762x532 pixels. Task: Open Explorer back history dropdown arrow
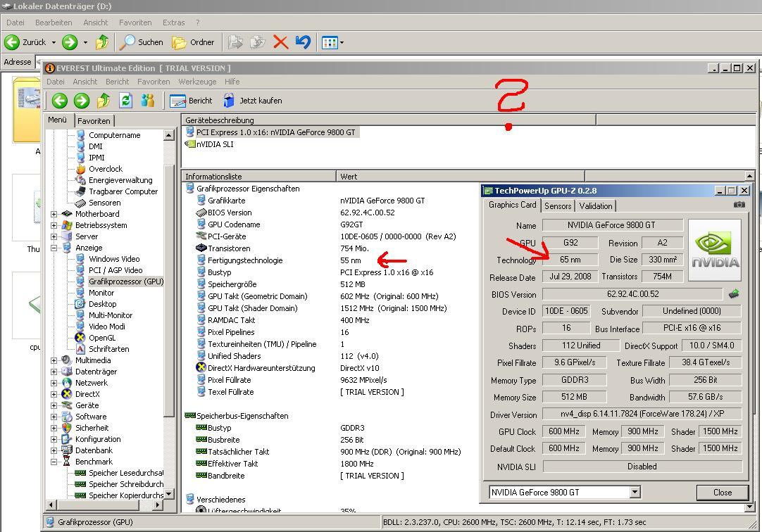coord(54,43)
